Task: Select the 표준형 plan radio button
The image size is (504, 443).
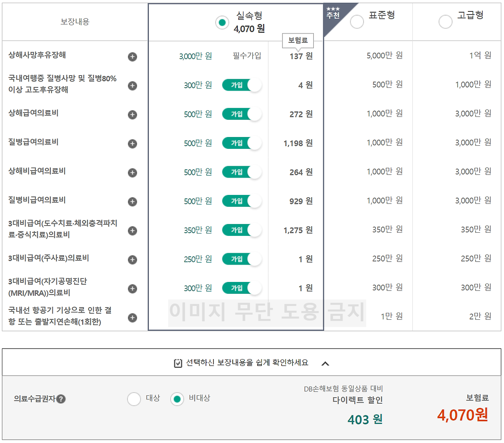Action: point(357,22)
